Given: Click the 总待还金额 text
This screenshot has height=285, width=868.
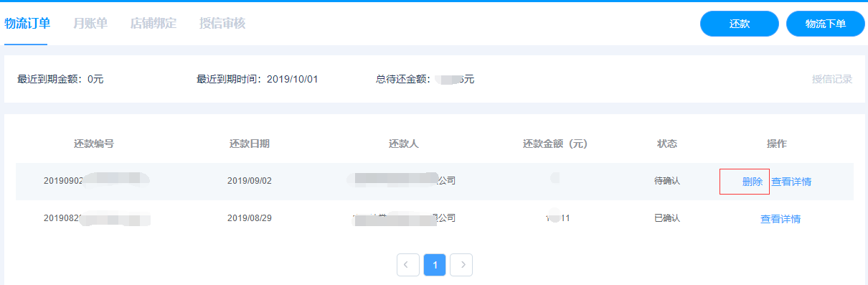Looking at the screenshot, I should point(425,79).
